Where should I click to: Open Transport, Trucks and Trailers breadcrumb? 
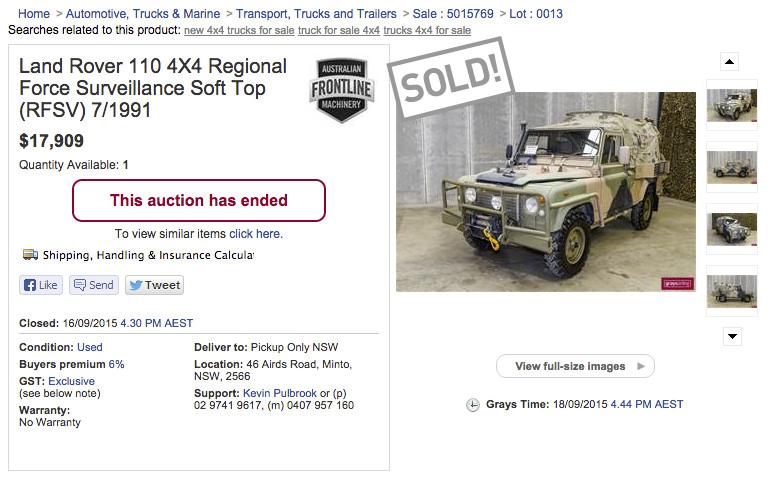pos(316,14)
